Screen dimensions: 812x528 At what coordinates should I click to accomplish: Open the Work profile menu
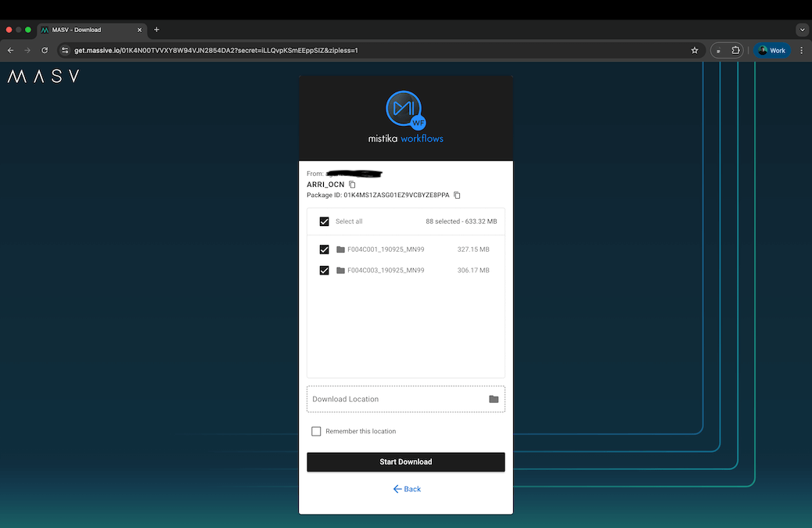[771, 49]
